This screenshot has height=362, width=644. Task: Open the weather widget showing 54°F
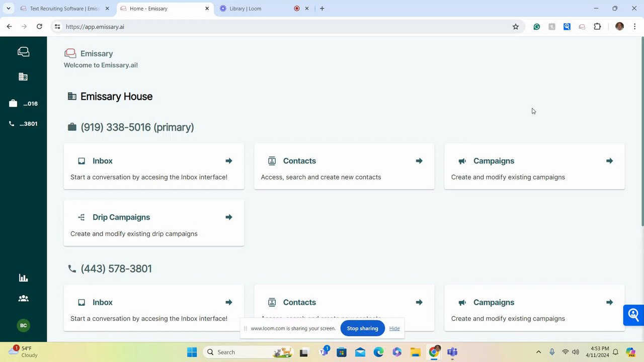pos(23,351)
